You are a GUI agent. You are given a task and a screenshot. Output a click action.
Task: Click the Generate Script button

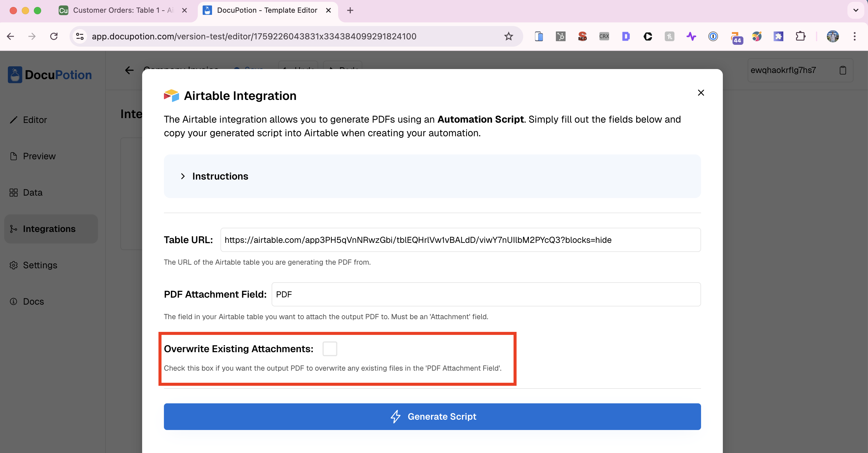(x=432, y=416)
